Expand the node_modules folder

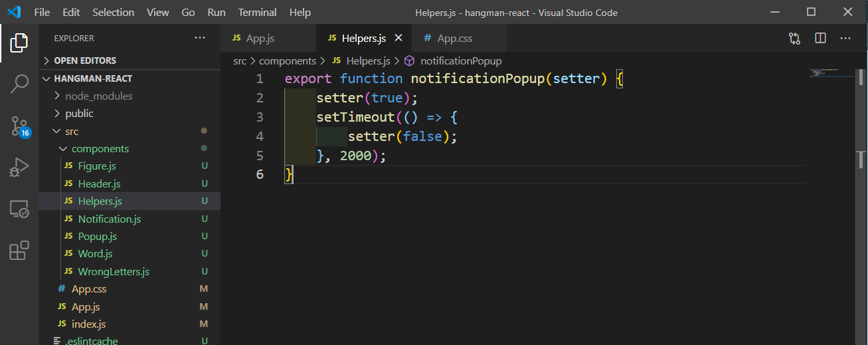(x=130, y=96)
